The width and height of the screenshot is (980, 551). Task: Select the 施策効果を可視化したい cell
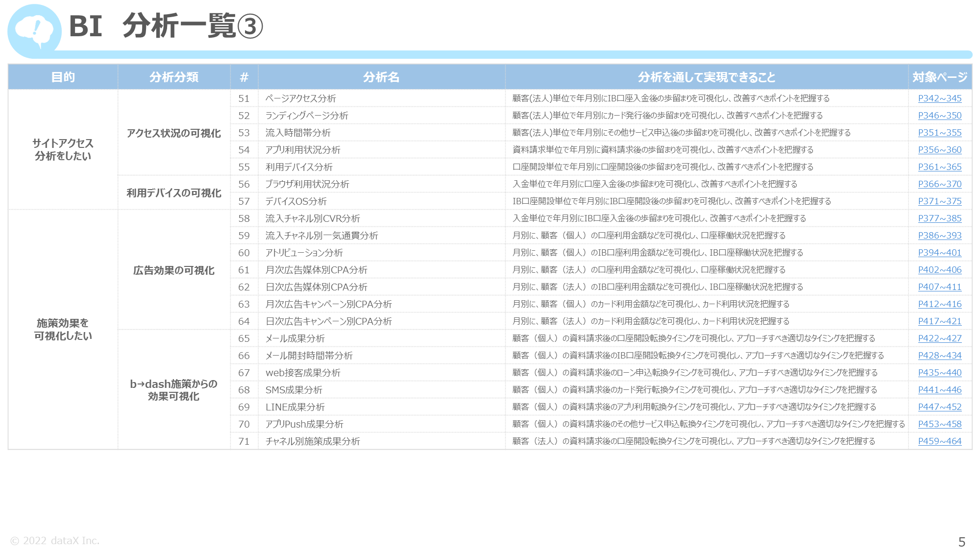click(63, 330)
